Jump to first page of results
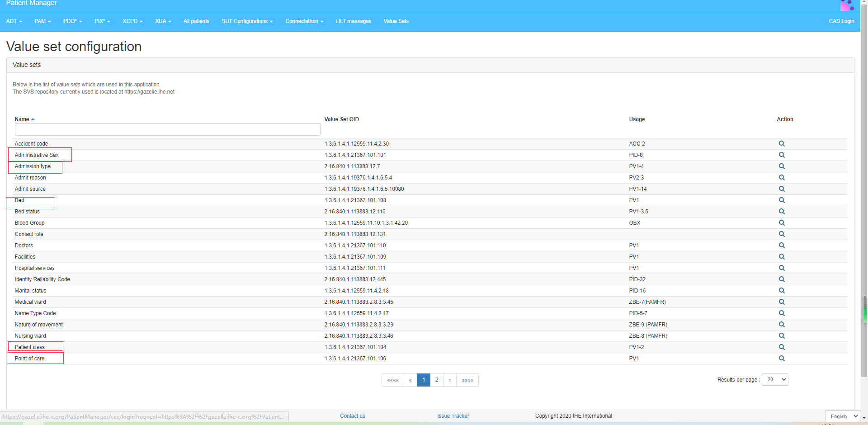 (393, 380)
